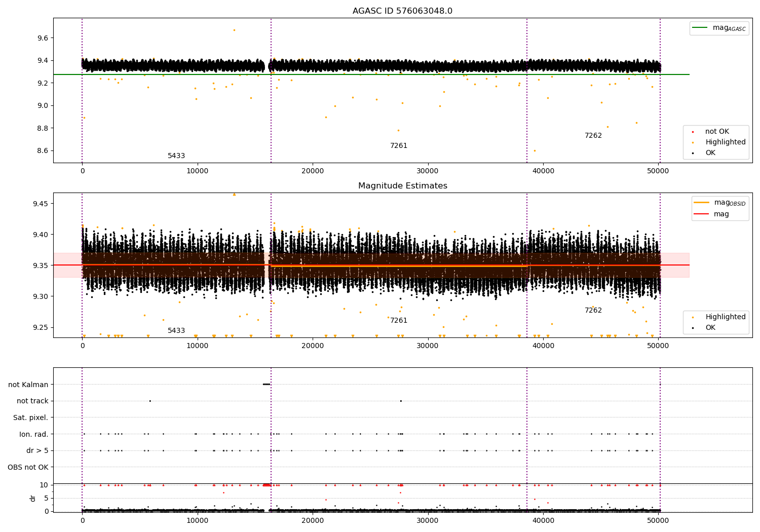
Task: Click the 'dr > 5' row label
Action: pyautogui.click(x=37, y=451)
